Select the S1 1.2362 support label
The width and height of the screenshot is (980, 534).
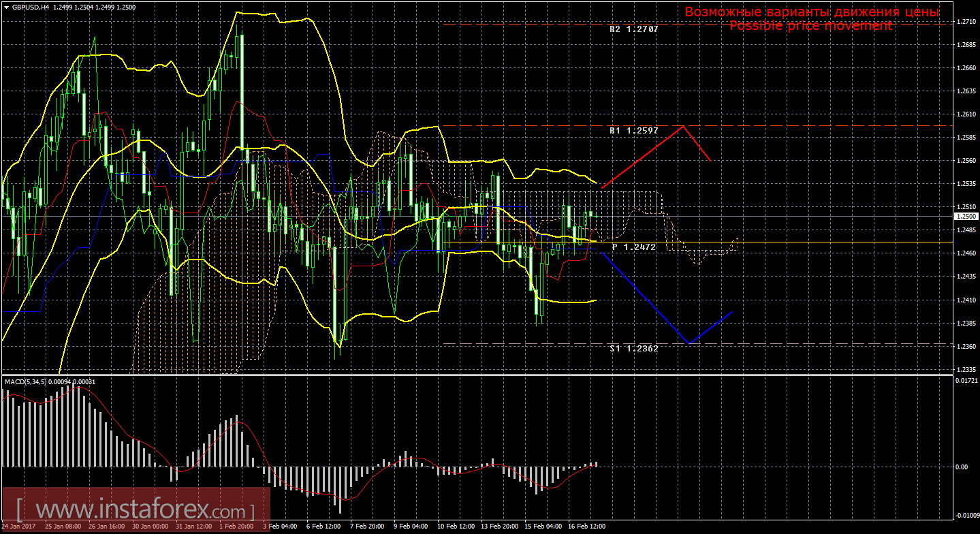[x=634, y=348]
